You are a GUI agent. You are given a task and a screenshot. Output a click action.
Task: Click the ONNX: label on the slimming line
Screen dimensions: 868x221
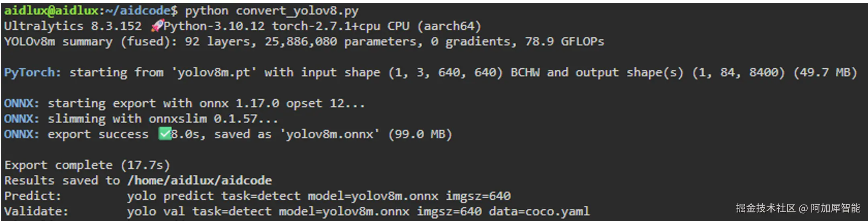[22, 119]
